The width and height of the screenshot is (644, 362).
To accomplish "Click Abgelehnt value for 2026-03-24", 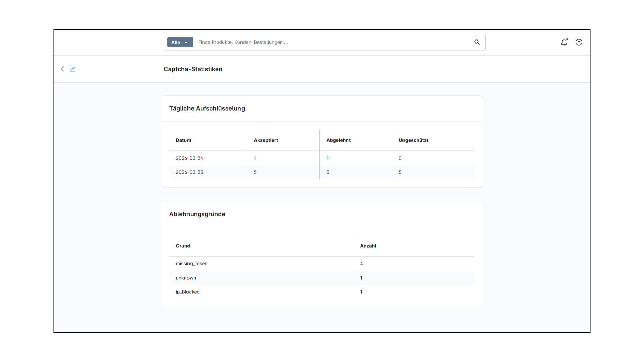I will 328,158.
